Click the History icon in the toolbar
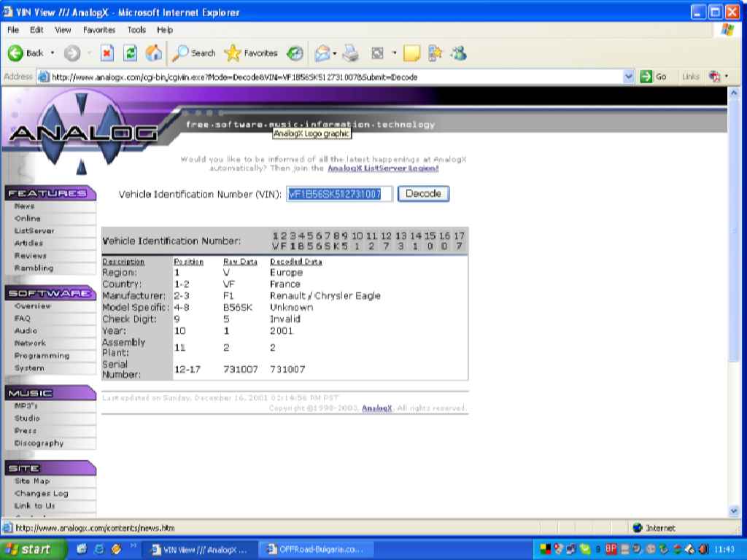Image resolution: width=747 pixels, height=560 pixels. (x=295, y=53)
